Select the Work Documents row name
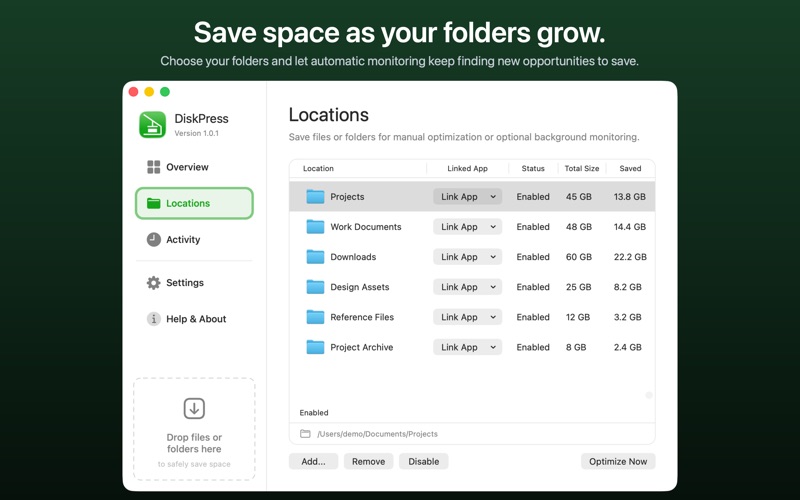This screenshot has height=500, width=800. point(366,227)
